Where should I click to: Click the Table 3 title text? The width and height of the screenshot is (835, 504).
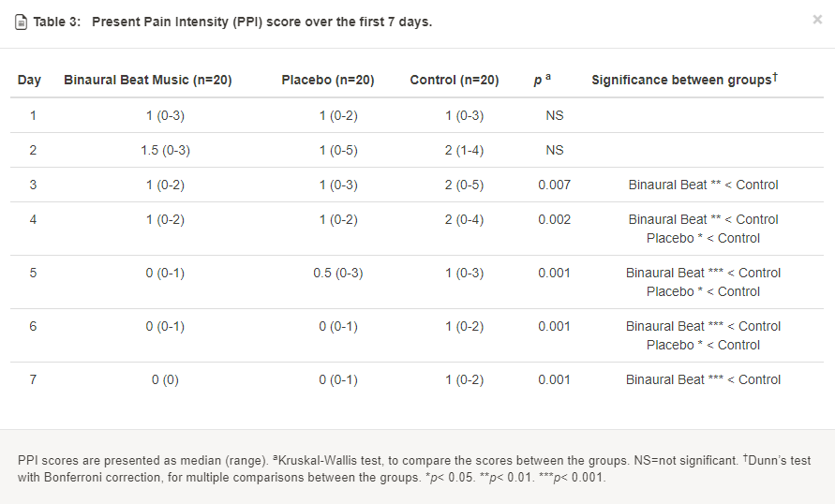pos(232,22)
